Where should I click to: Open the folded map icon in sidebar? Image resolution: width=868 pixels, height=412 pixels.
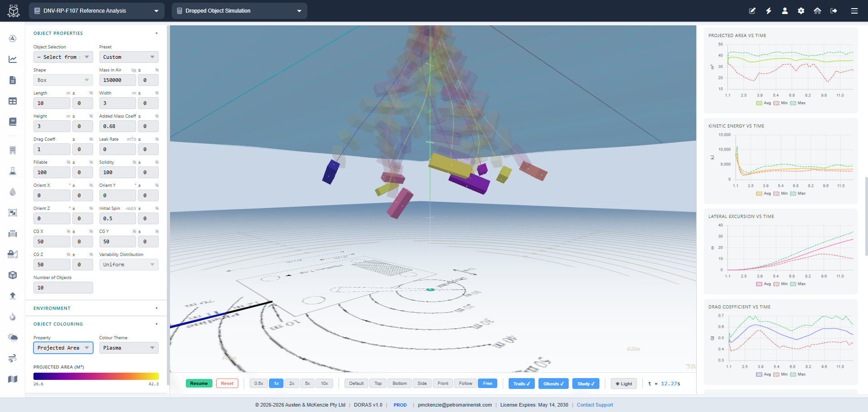[x=13, y=379]
